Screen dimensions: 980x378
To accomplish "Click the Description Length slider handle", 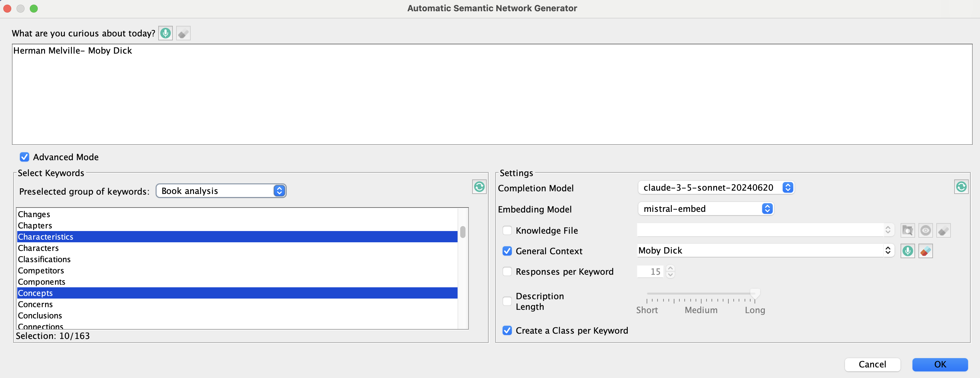I will click(755, 293).
